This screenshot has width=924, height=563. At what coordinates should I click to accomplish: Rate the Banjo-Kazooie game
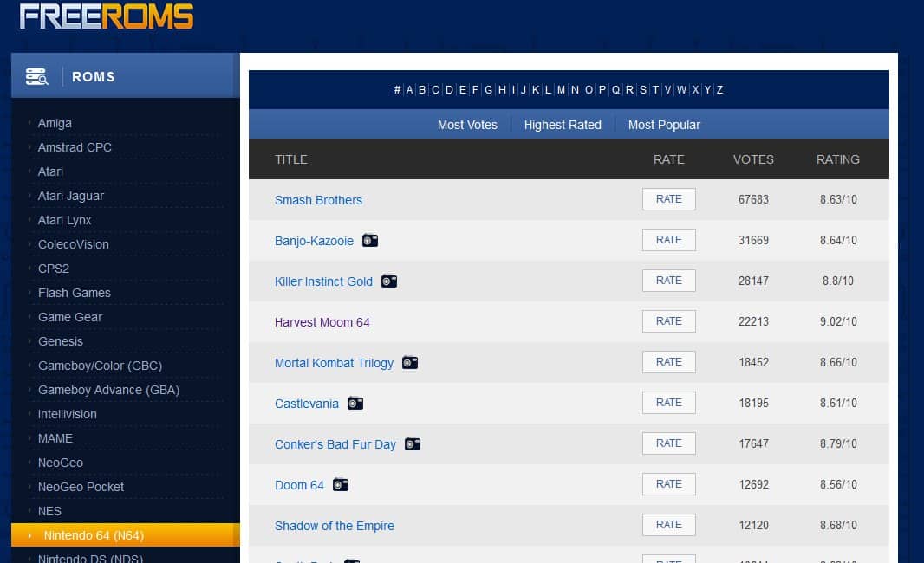[669, 240]
